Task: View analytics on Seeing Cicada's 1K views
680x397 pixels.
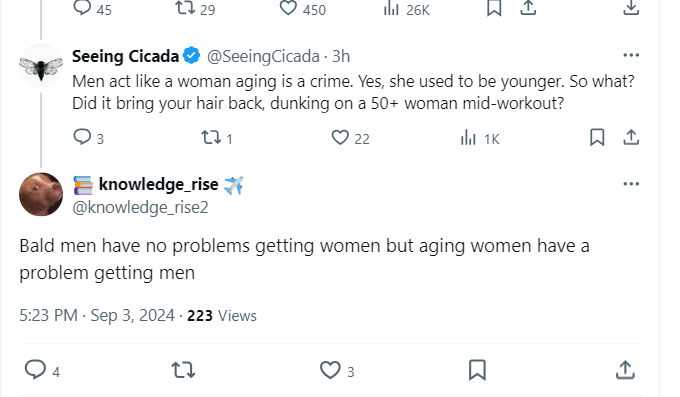Action: pos(480,138)
